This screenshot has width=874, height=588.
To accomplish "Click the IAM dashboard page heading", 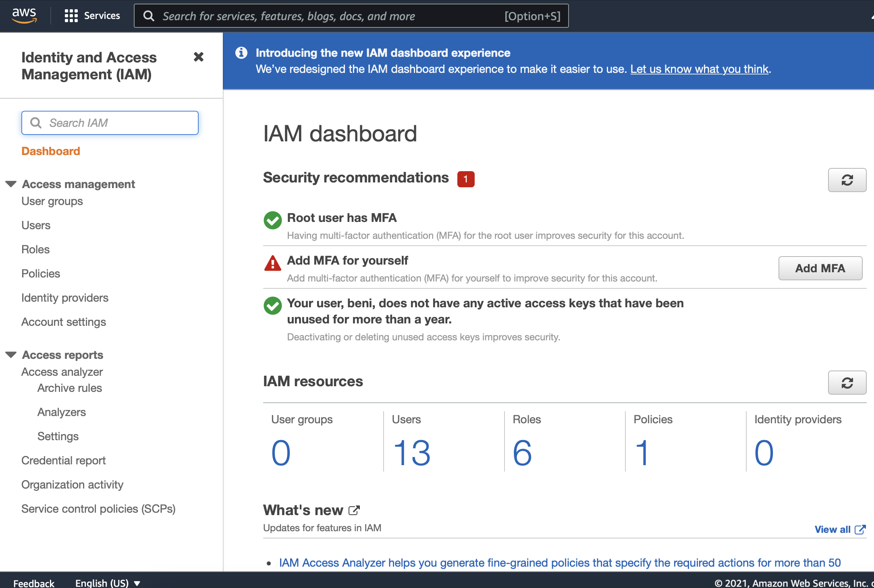I will click(x=340, y=133).
